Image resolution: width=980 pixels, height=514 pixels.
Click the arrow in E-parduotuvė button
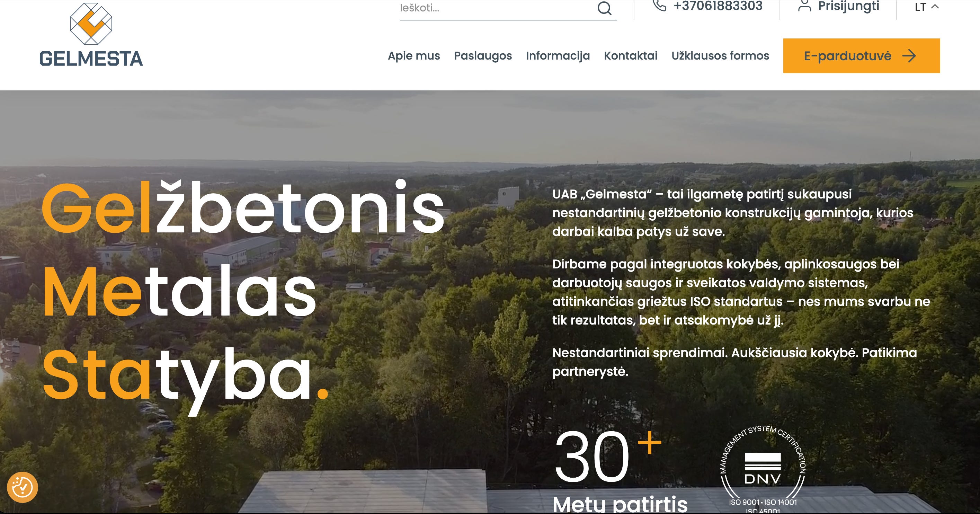click(909, 56)
